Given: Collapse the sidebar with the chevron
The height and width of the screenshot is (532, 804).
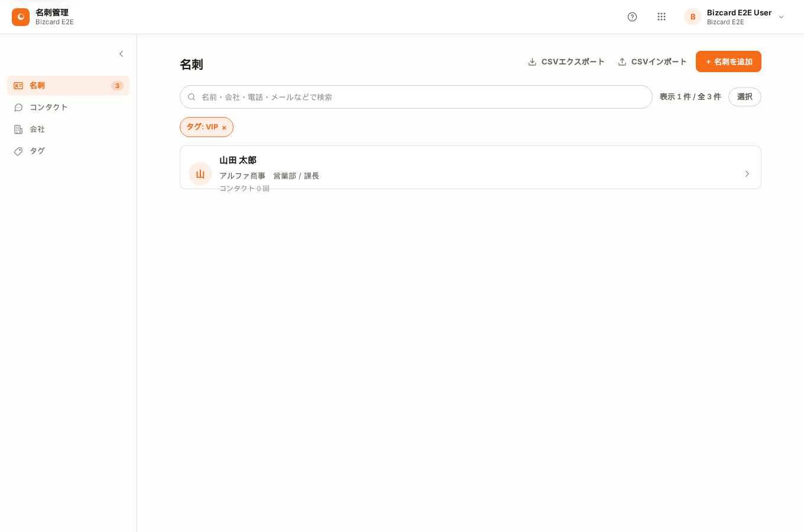Looking at the screenshot, I should (121, 54).
